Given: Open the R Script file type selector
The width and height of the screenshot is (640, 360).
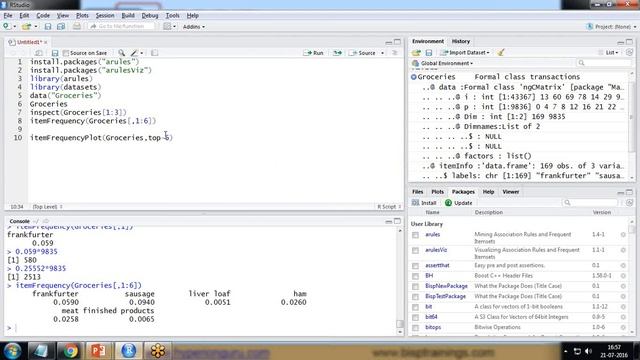Looking at the screenshot, I should 389,207.
